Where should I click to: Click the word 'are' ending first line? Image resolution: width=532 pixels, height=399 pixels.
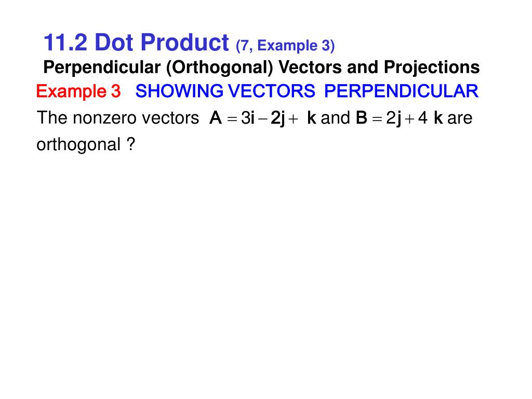click(x=460, y=119)
